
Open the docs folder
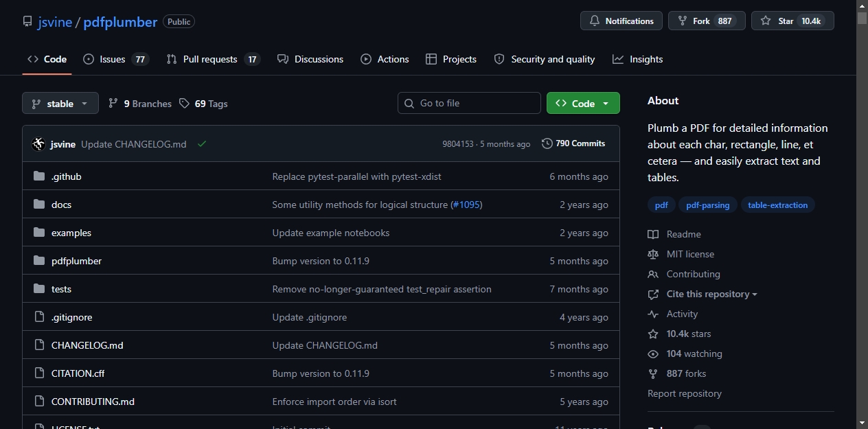[61, 205]
